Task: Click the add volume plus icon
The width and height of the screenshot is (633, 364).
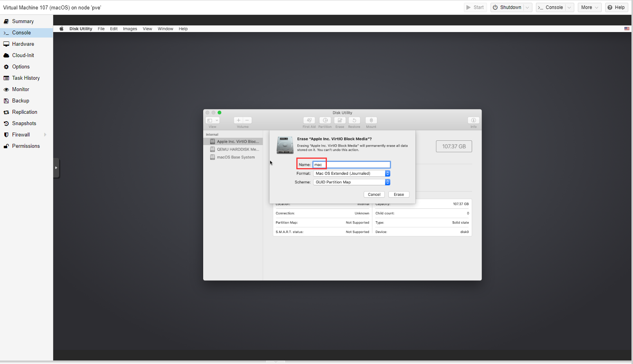Action: click(x=238, y=120)
